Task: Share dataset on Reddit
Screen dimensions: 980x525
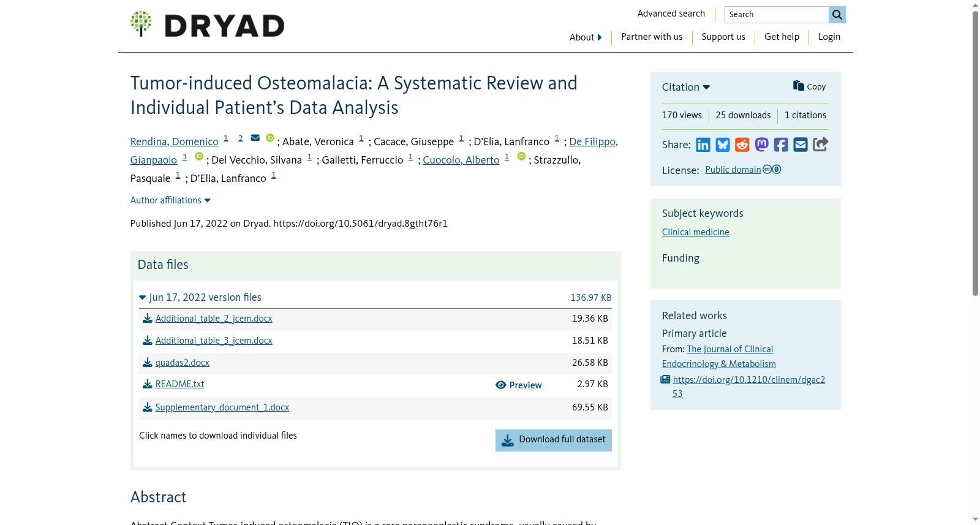Action: click(742, 145)
